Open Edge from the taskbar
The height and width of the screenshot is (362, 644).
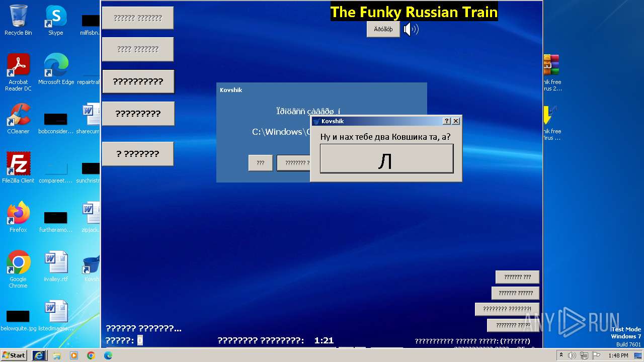[x=108, y=355]
